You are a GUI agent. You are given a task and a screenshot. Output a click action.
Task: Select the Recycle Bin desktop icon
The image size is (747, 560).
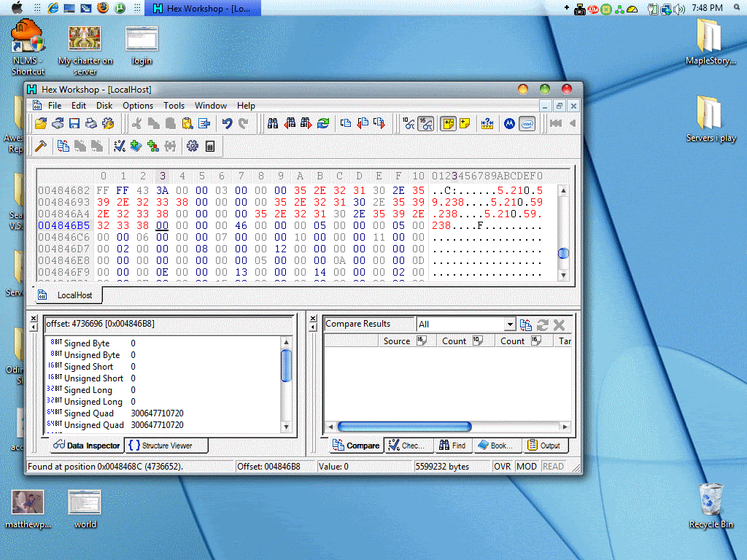711,506
